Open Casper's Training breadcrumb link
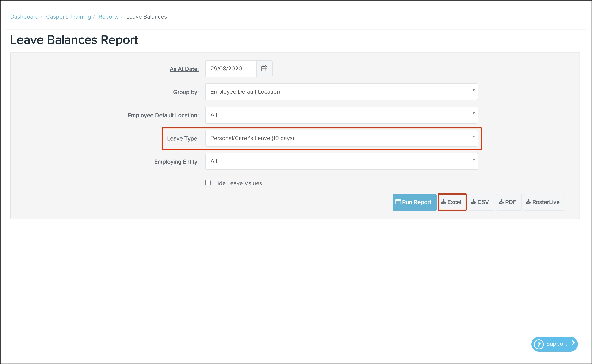This screenshot has height=364, width=592. pyautogui.click(x=68, y=17)
